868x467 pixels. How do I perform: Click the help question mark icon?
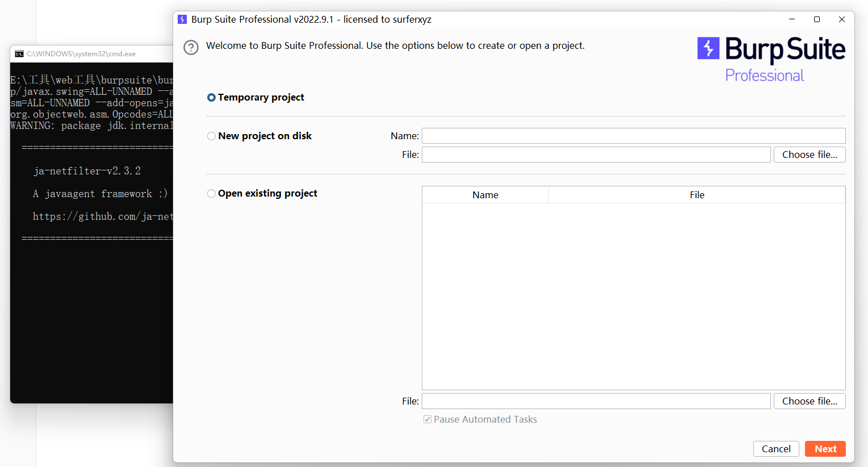tap(191, 47)
